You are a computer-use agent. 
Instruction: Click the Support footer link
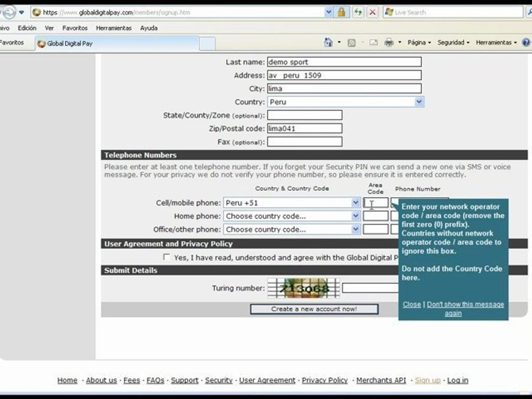click(x=185, y=380)
